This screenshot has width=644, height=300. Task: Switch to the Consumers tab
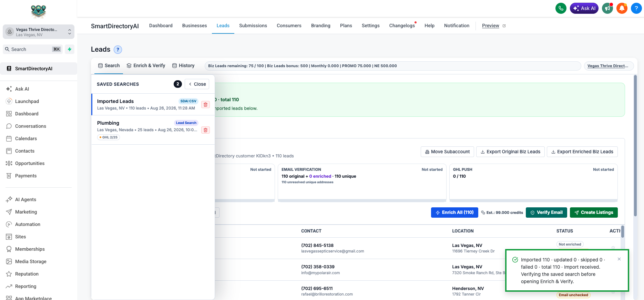(289, 25)
